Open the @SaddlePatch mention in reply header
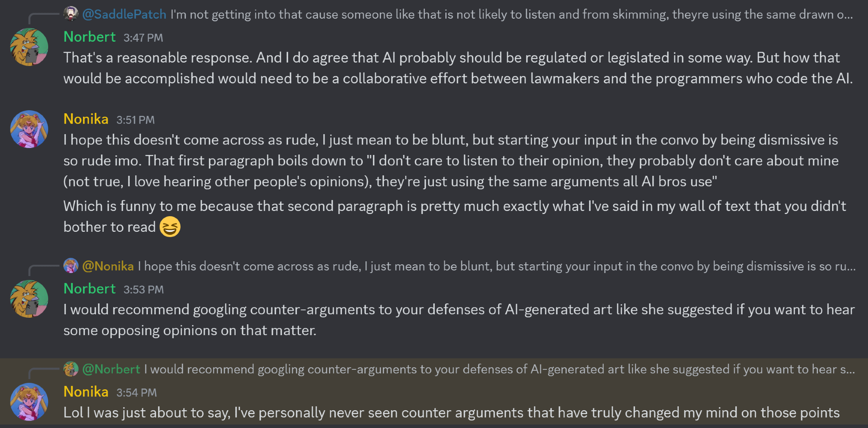868x428 pixels. pos(124,14)
